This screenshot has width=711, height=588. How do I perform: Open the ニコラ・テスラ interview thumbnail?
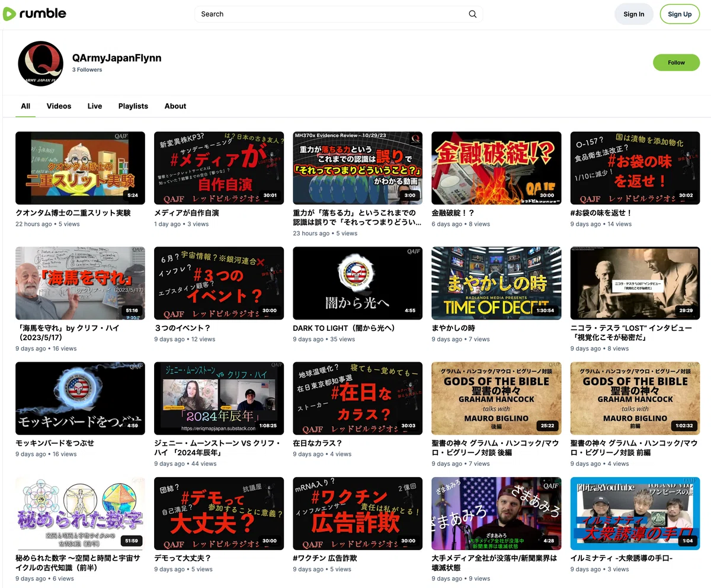point(635,283)
